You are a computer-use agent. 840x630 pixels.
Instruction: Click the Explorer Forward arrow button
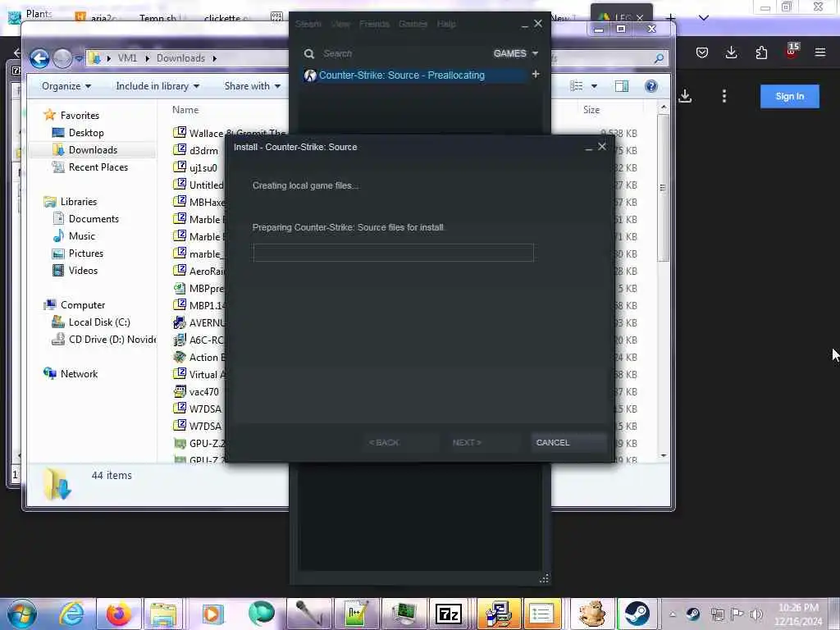[62, 58]
